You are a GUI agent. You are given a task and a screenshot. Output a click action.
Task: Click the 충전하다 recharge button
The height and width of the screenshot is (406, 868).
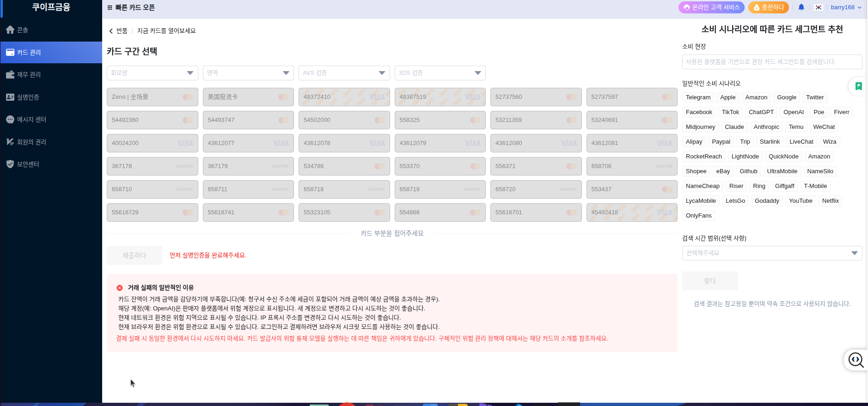tap(768, 7)
